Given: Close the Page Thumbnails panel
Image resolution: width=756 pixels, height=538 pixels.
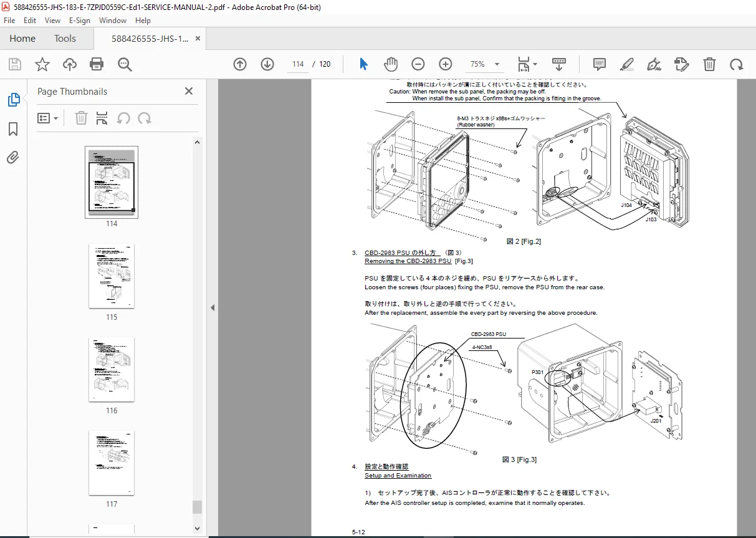Looking at the screenshot, I should [189, 91].
